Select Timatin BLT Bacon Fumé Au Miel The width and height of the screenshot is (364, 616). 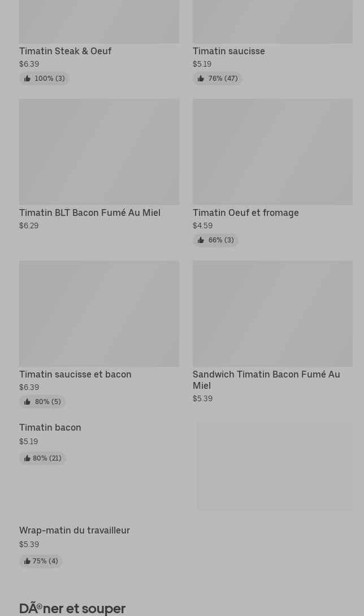[89, 212]
